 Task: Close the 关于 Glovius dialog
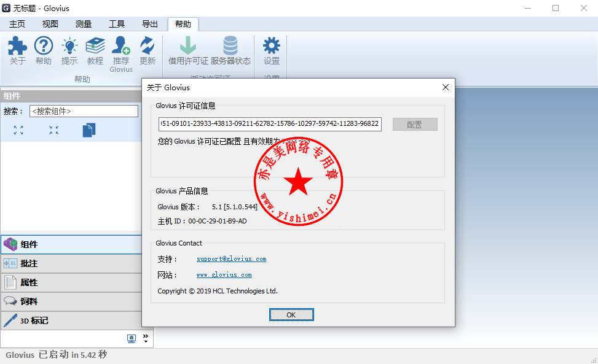(446, 88)
